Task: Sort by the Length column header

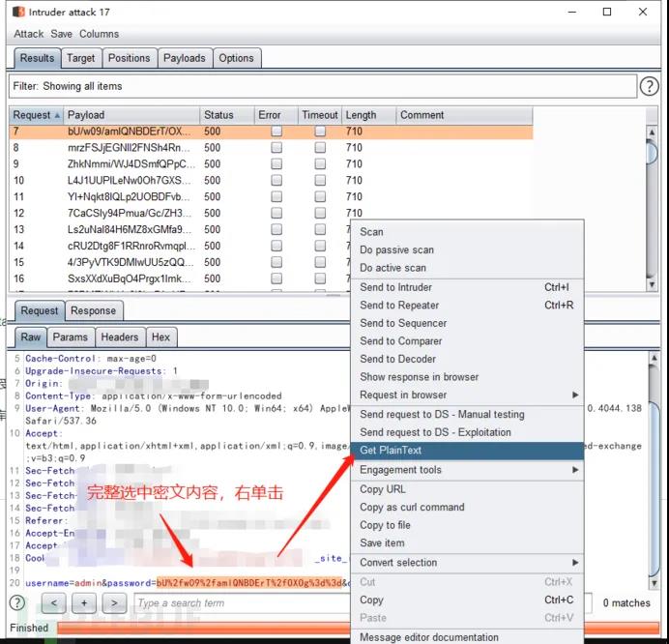Action: tap(368, 115)
